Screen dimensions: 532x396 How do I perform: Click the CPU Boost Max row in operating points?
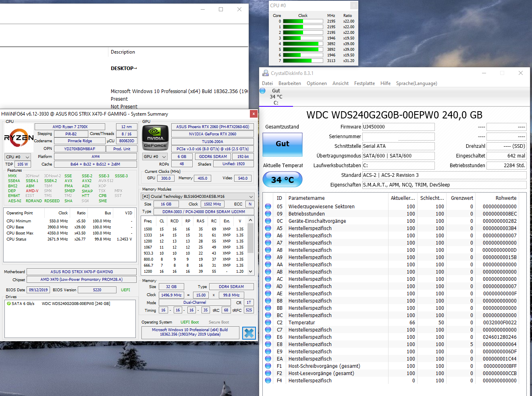pyautogui.click(x=70, y=233)
